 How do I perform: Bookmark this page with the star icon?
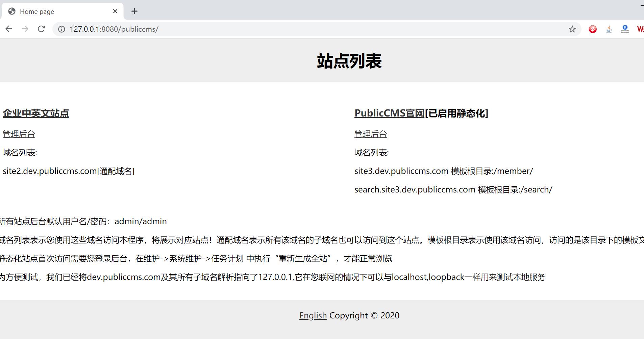click(572, 29)
